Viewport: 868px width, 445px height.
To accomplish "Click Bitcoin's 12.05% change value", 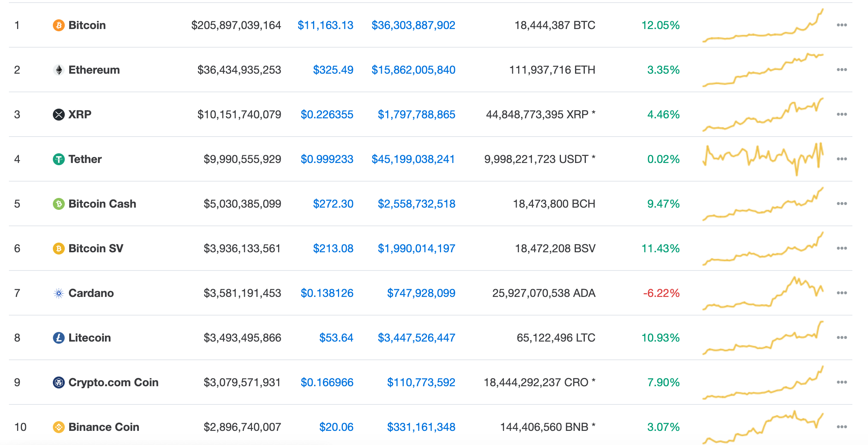I will tap(660, 25).
